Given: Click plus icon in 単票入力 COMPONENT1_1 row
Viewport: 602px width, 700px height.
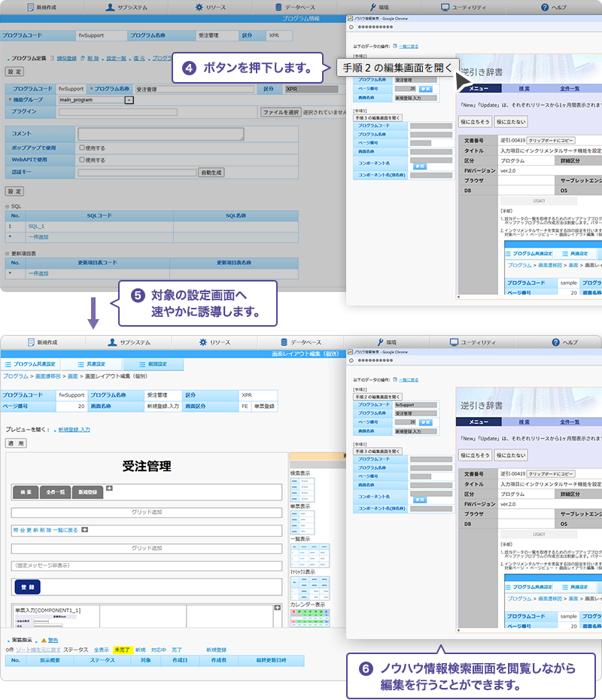Looking at the screenshot, I should click(x=277, y=607).
